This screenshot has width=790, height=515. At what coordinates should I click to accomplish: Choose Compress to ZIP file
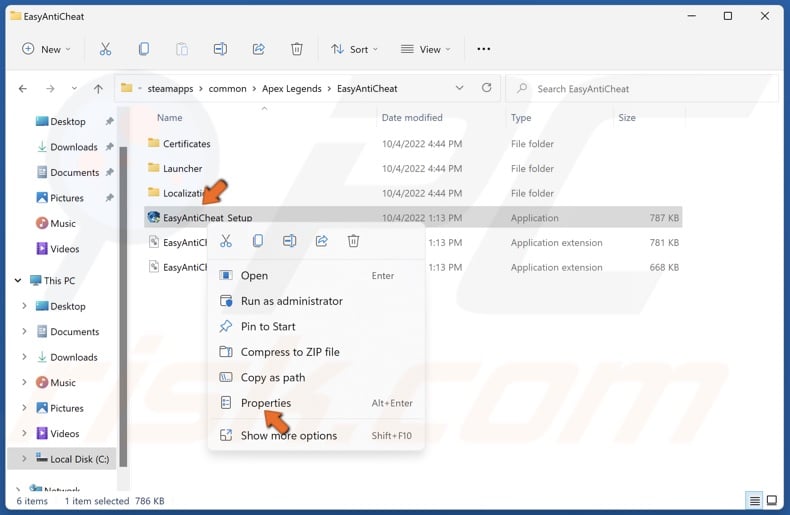click(x=316, y=352)
